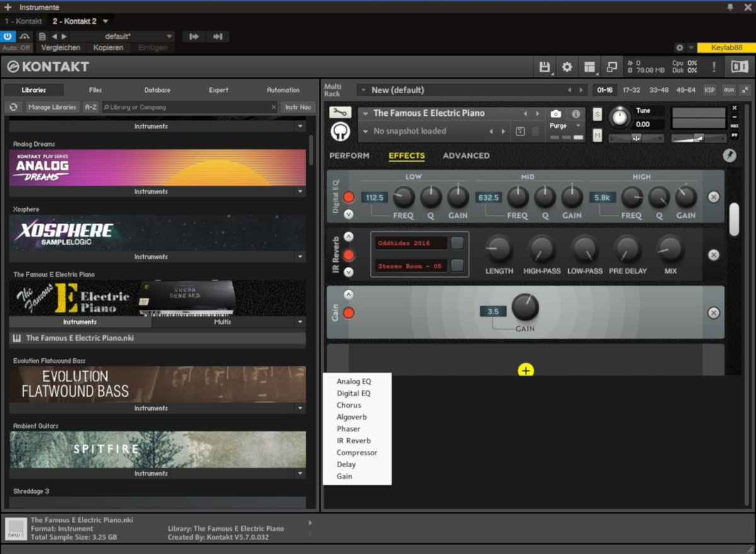Click the Kopieren button
Viewport: 756px width, 554px height.
pyautogui.click(x=108, y=48)
